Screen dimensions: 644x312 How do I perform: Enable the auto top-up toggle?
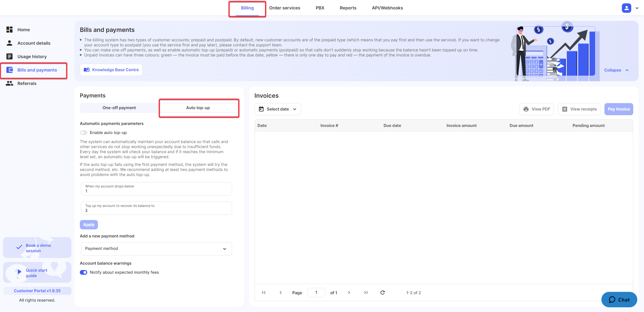(x=84, y=133)
